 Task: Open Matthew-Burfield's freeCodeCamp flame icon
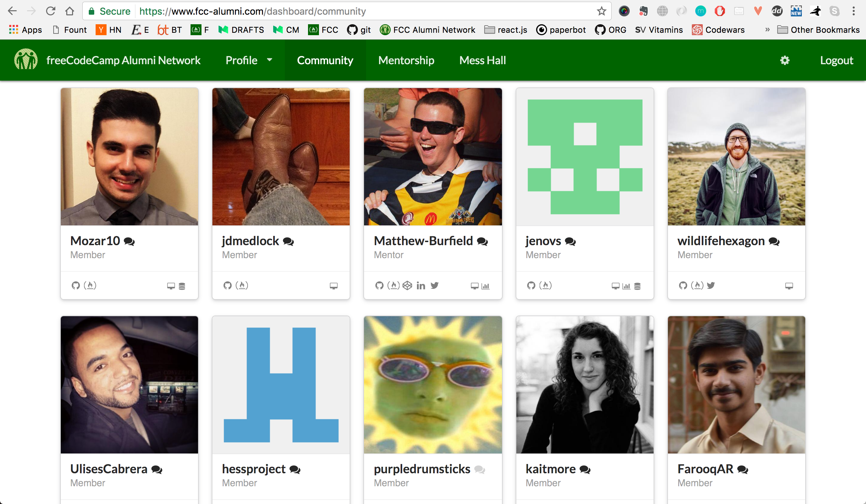click(x=393, y=285)
